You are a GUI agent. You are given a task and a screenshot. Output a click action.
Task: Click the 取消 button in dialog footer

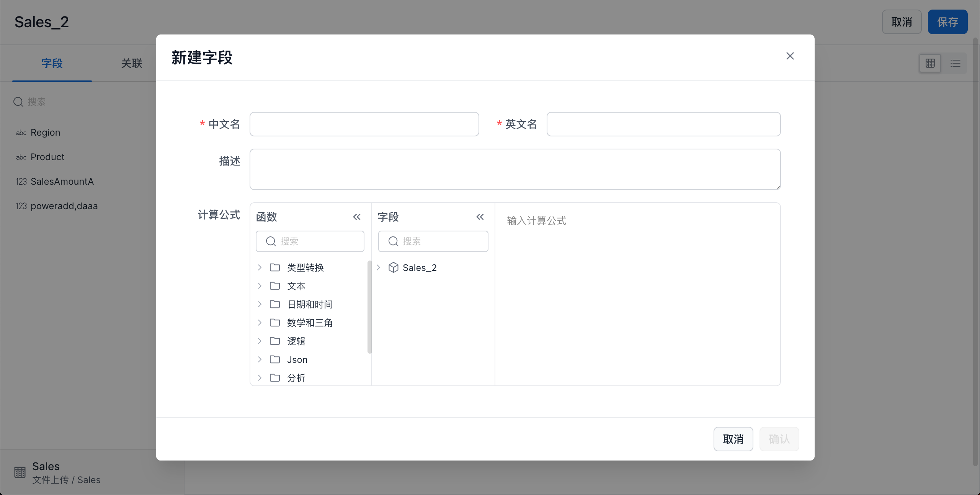pos(733,439)
